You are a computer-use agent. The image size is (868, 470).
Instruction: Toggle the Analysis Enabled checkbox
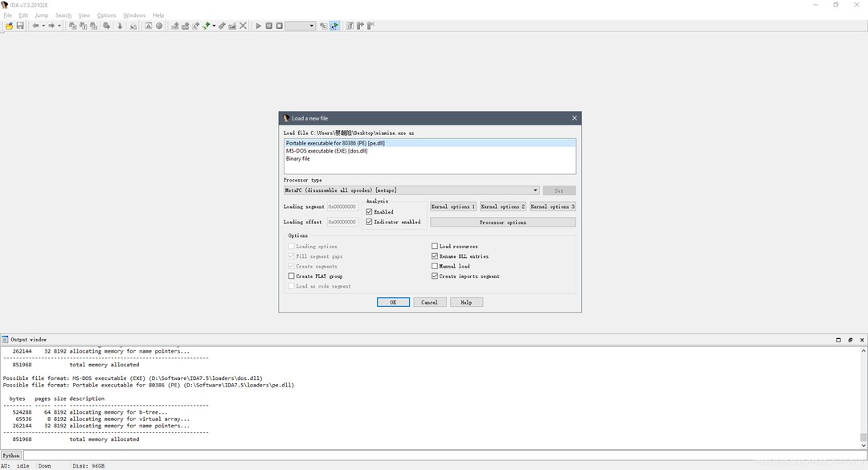[369, 211]
